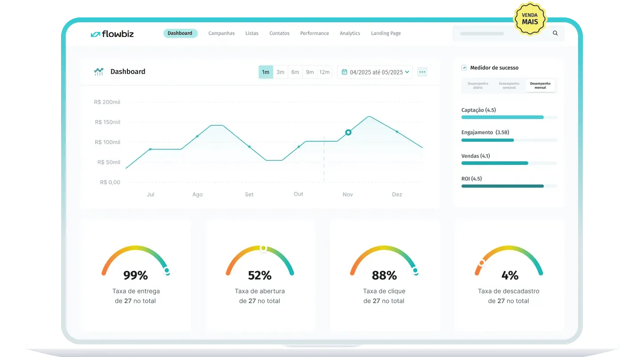Open the three-dot options menu icon
Screen dimensions: 644x357
coord(422,71)
